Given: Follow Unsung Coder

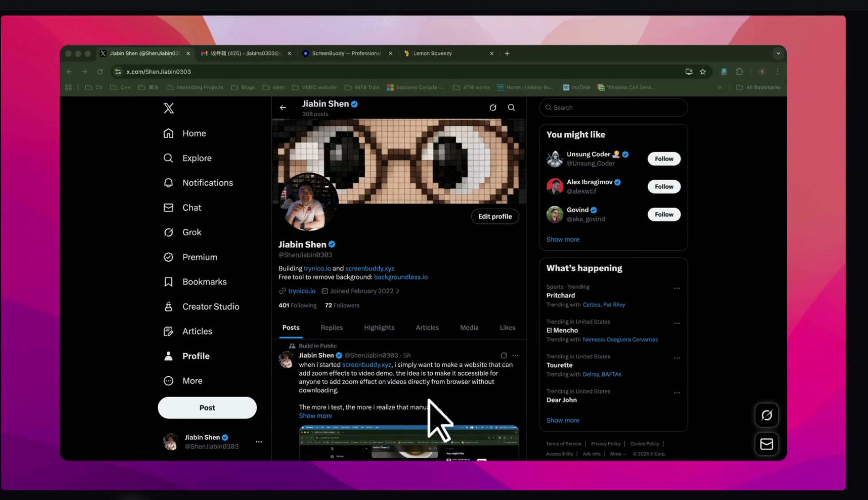Looking at the screenshot, I should pyautogui.click(x=664, y=159).
